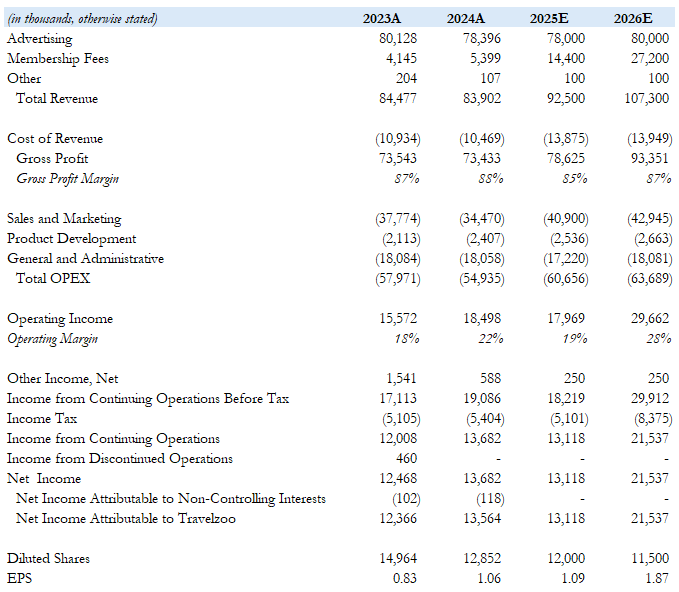
Task: Select EPS value 0.83
Action: pos(404,579)
